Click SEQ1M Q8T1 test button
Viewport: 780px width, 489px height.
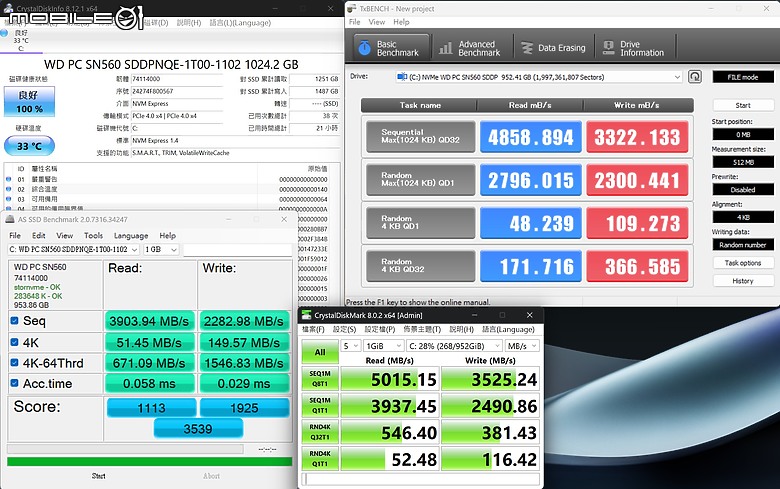point(320,379)
